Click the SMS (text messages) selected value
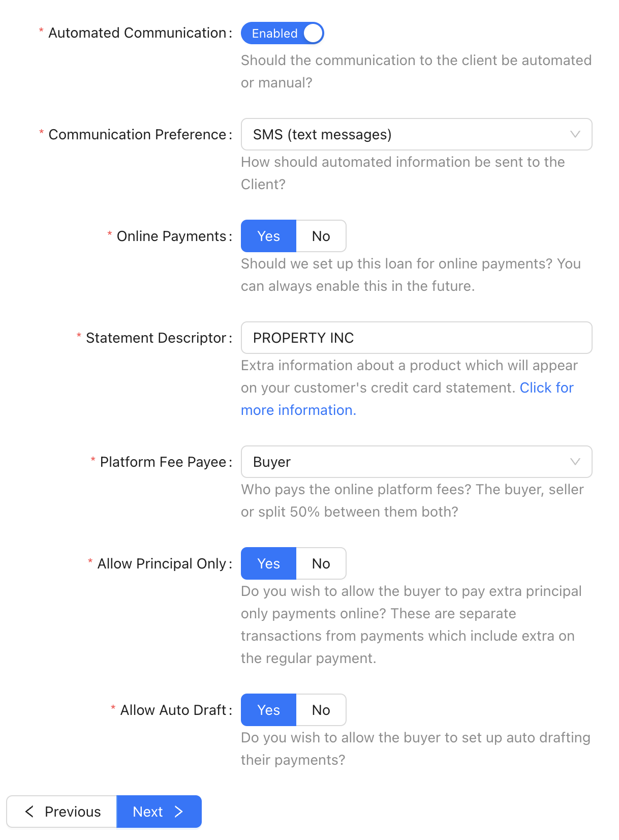The width and height of the screenshot is (619, 840). 322,134
